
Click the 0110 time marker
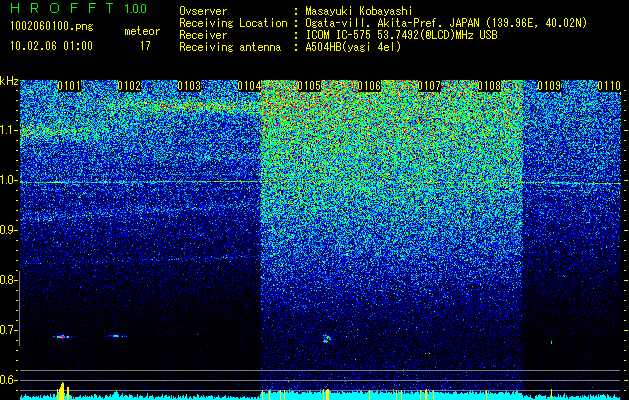tap(609, 86)
